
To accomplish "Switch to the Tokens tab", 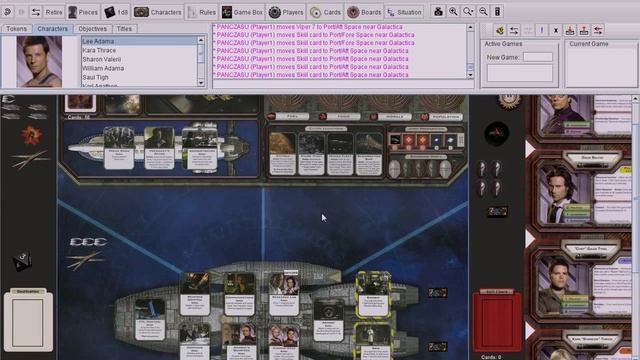I will click(x=16, y=29).
